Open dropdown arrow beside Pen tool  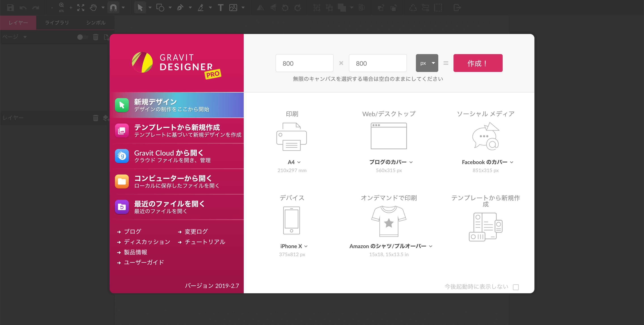click(190, 8)
